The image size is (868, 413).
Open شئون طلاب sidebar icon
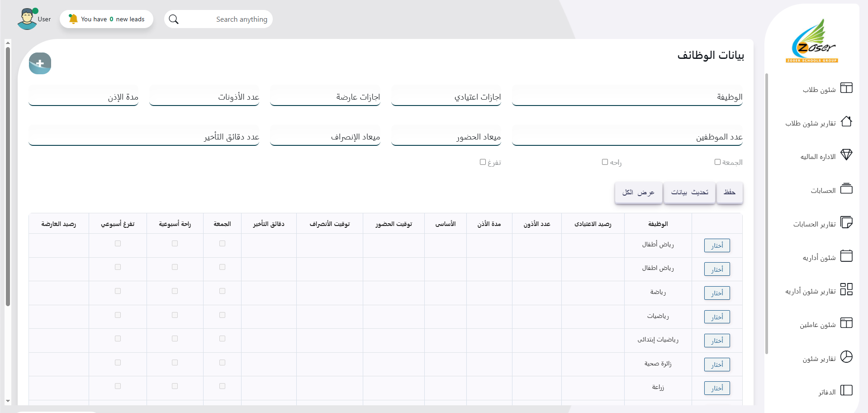coord(846,88)
